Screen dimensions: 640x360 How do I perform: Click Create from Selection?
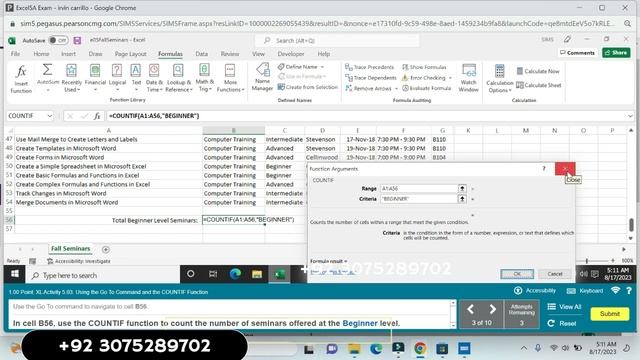308,87
